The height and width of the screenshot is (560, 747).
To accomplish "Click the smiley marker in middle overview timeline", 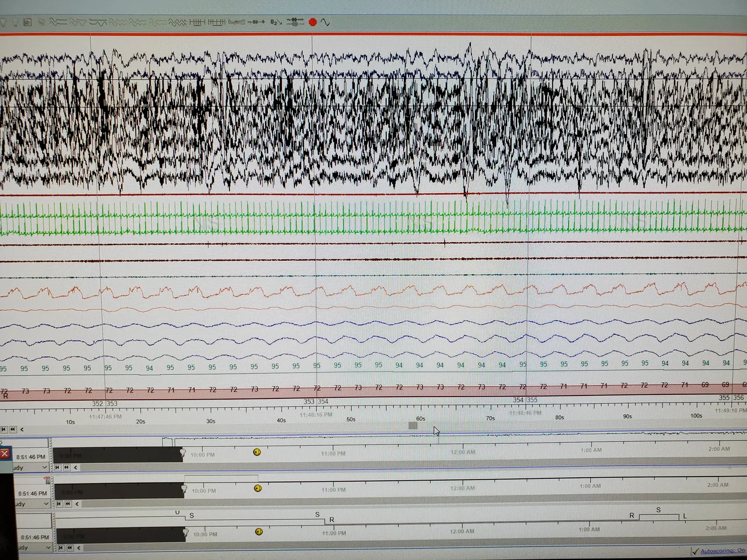I will click(x=258, y=488).
